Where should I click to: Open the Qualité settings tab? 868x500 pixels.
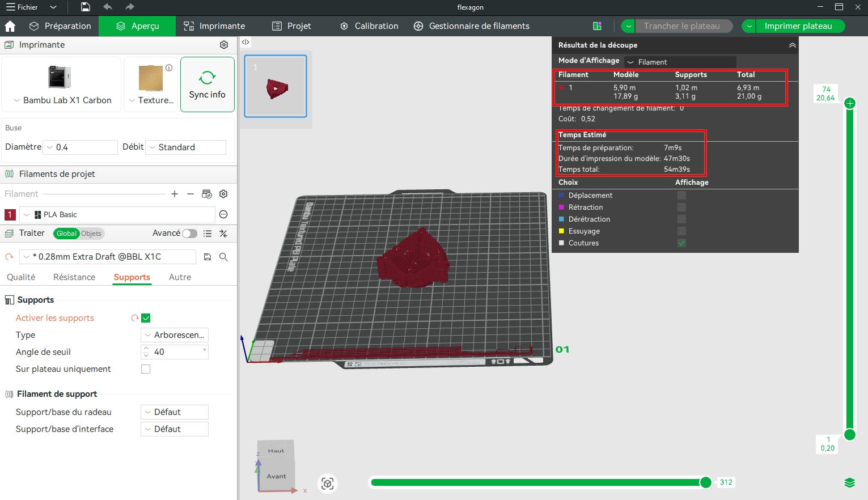pyautogui.click(x=21, y=277)
